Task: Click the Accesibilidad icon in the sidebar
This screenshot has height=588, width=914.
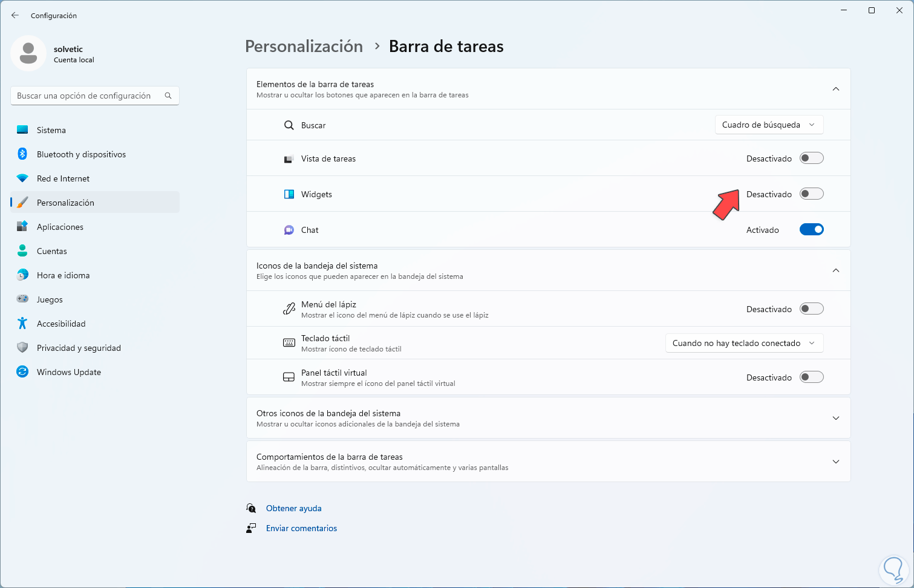Action: click(22, 324)
